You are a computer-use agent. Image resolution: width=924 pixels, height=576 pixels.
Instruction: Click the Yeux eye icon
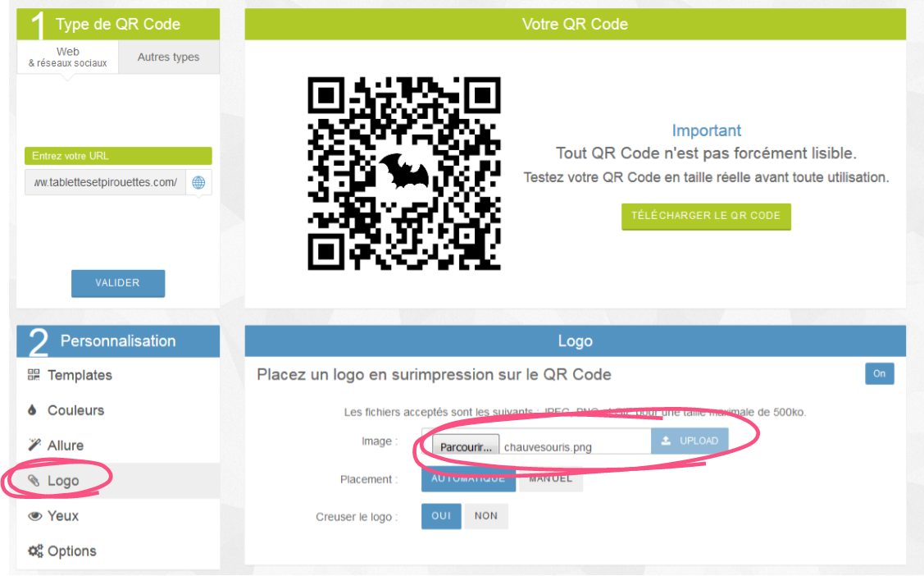coord(34,516)
